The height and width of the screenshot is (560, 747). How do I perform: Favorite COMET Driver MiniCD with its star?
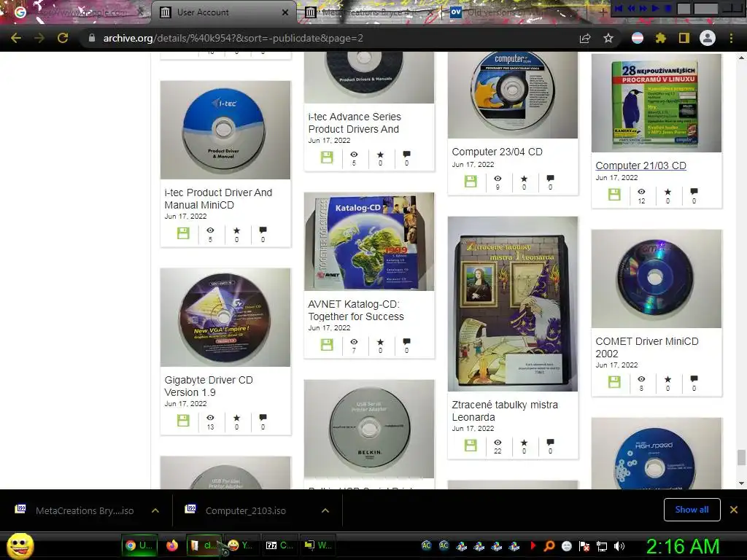(668, 379)
